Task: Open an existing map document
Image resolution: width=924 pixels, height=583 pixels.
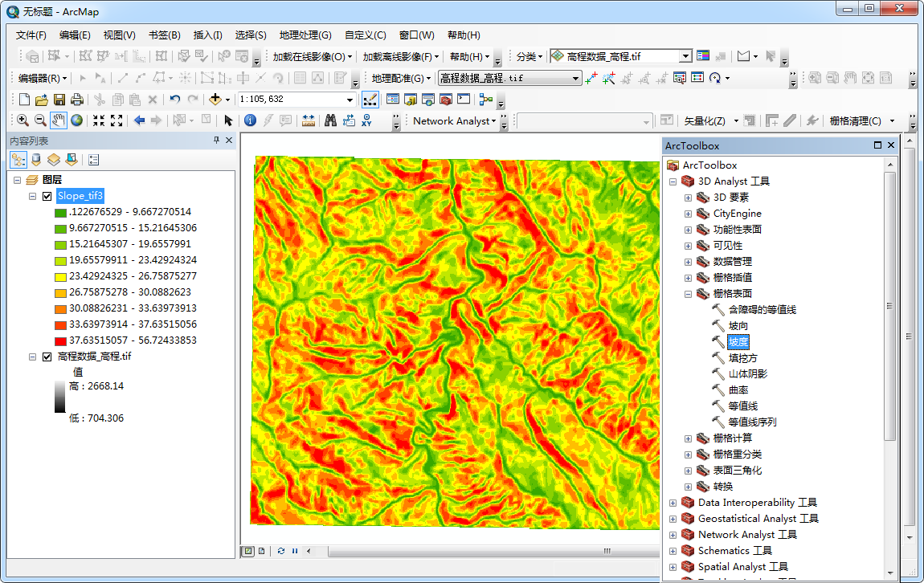Action: [x=41, y=100]
